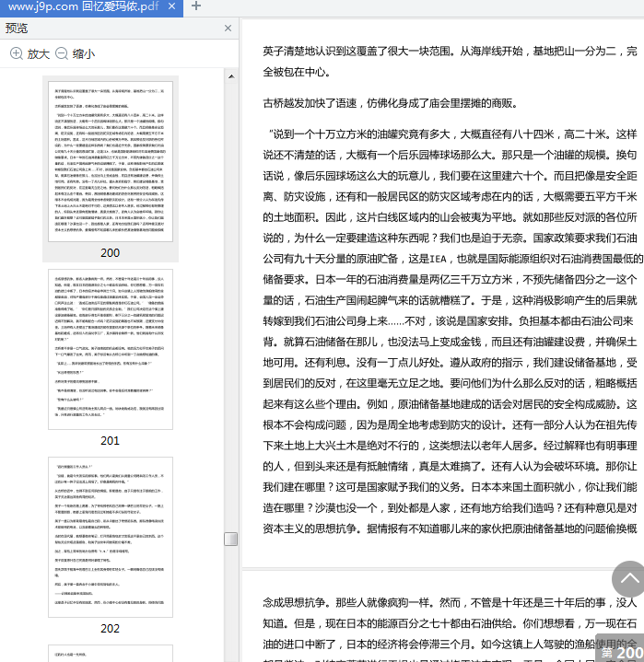The width and height of the screenshot is (644, 662).
Task: Open the partially visible page 203 thumbnail
Action: (111, 653)
